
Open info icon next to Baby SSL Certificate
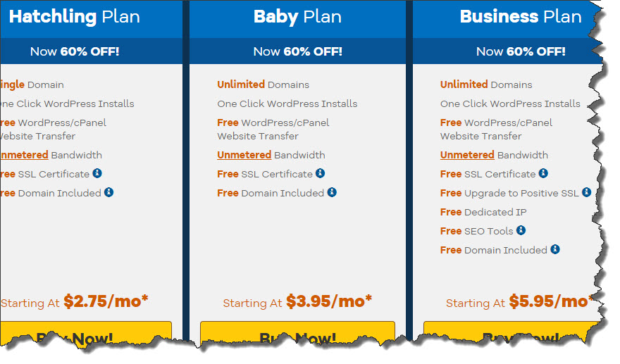(x=321, y=173)
